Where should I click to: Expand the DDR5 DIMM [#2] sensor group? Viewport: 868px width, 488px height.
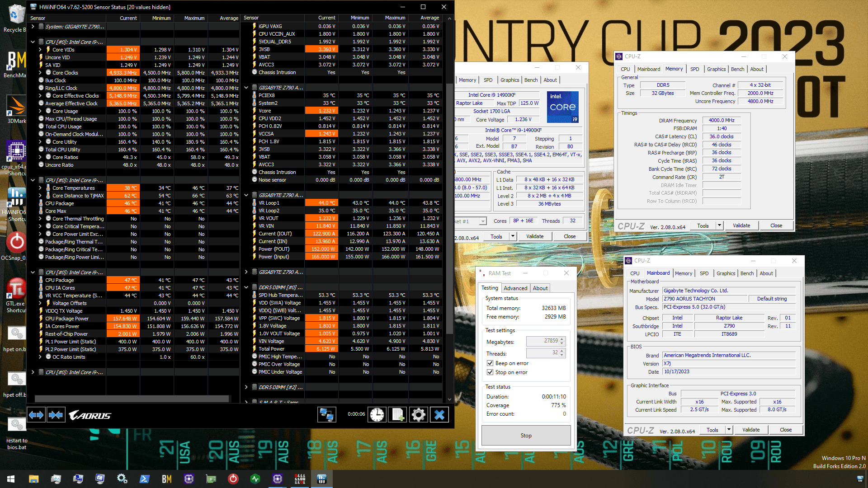(246, 387)
